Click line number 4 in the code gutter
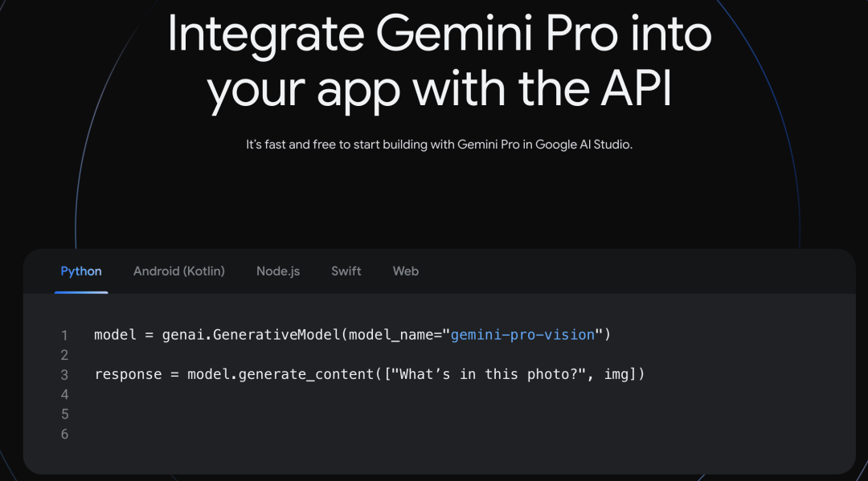The height and width of the screenshot is (481, 868). click(64, 394)
